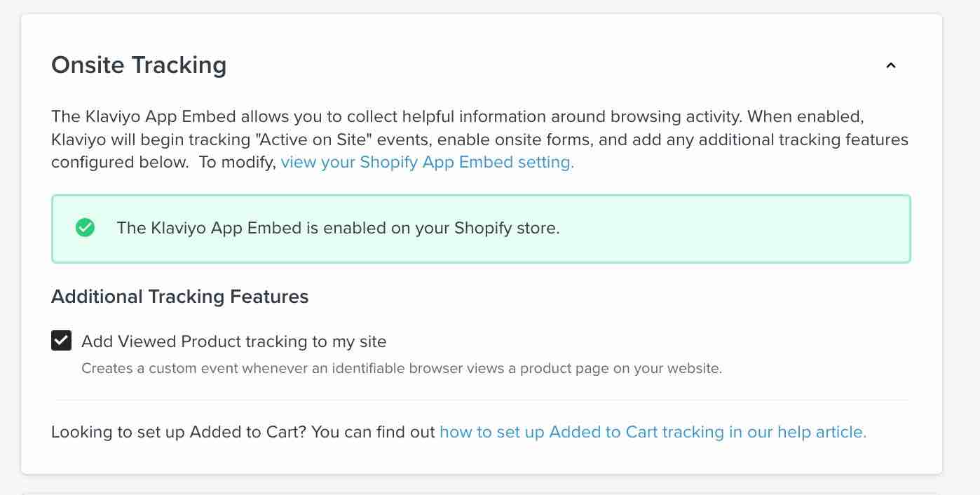
Task: Click the Add Viewed Product tracking label text
Action: [x=233, y=341]
